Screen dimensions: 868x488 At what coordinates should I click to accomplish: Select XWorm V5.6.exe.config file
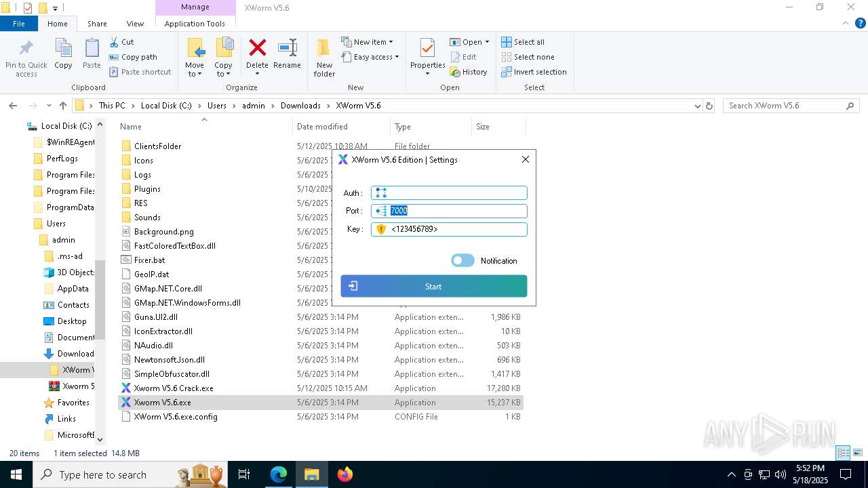pyautogui.click(x=176, y=417)
